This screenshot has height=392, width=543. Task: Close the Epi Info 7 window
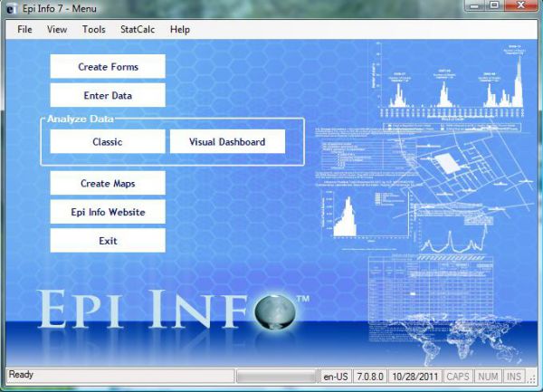(521, 6)
